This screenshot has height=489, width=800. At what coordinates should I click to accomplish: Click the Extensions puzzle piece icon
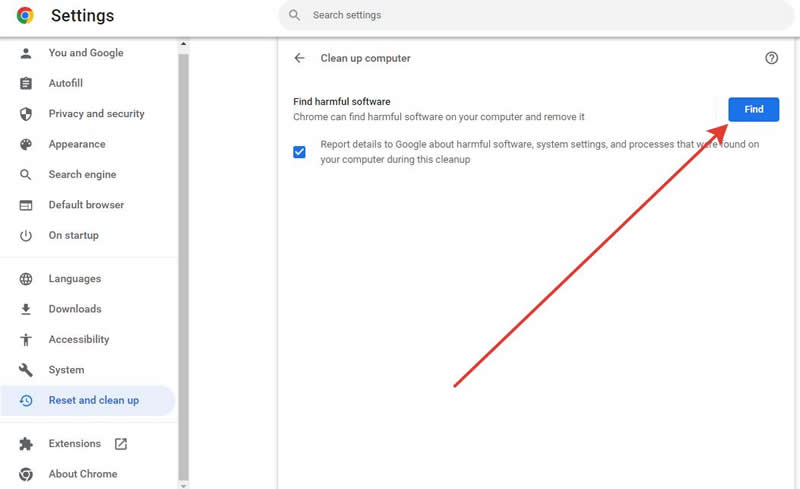pos(26,444)
